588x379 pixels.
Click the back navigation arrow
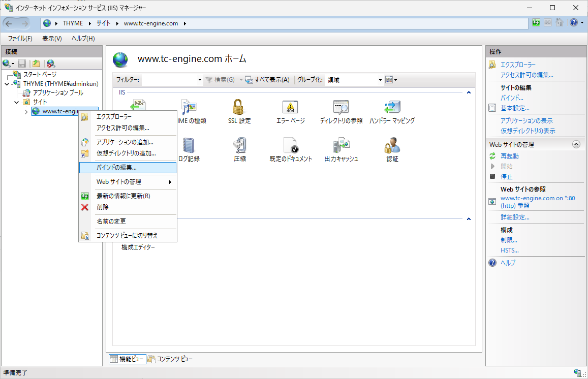click(x=9, y=23)
